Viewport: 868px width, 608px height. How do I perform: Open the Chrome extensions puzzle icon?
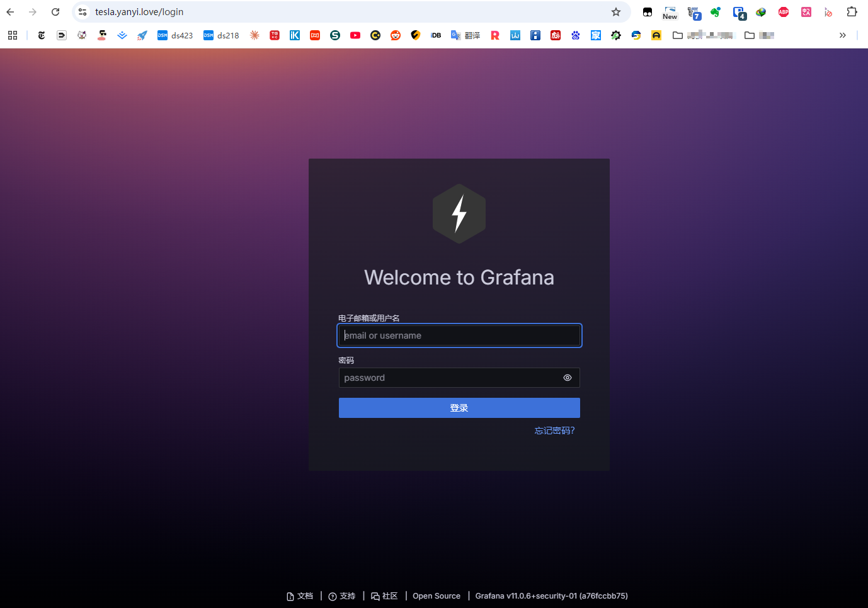coord(852,12)
